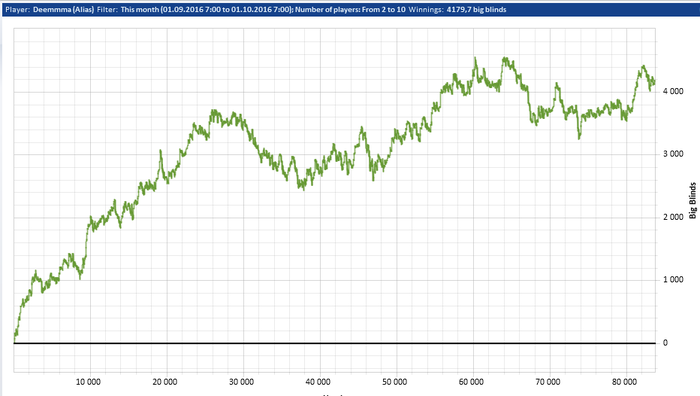Click the 20 000 x-axis label
Screen dimensions: 700x396
pyautogui.click(x=165, y=382)
